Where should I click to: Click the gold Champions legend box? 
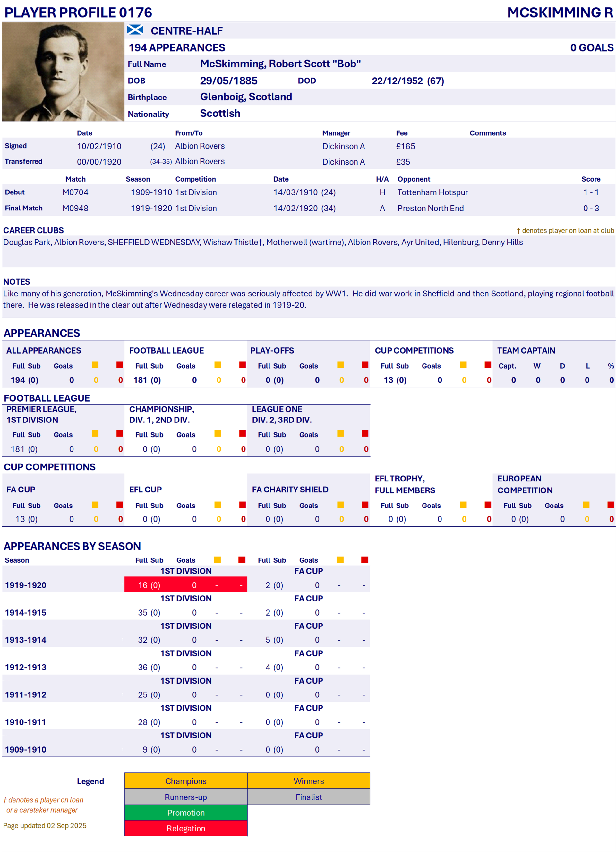(185, 781)
